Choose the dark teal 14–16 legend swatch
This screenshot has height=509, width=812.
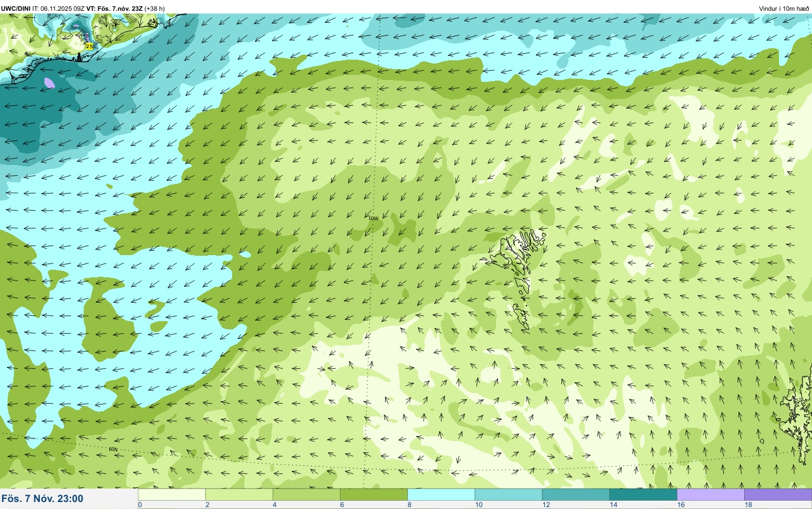coord(643,494)
